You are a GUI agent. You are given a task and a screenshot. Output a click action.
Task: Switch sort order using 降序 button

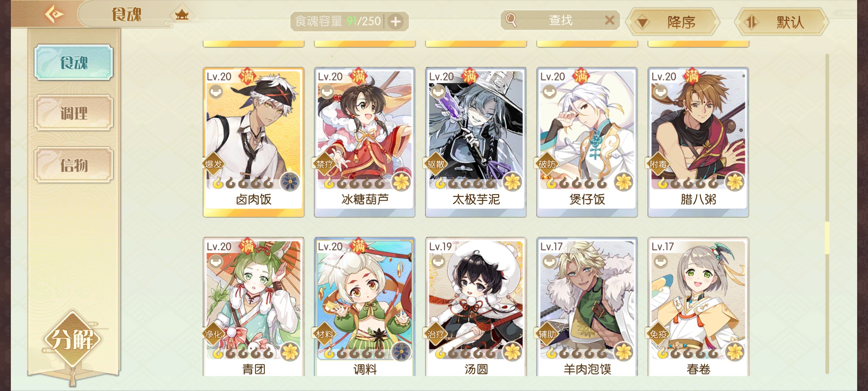[x=673, y=22]
